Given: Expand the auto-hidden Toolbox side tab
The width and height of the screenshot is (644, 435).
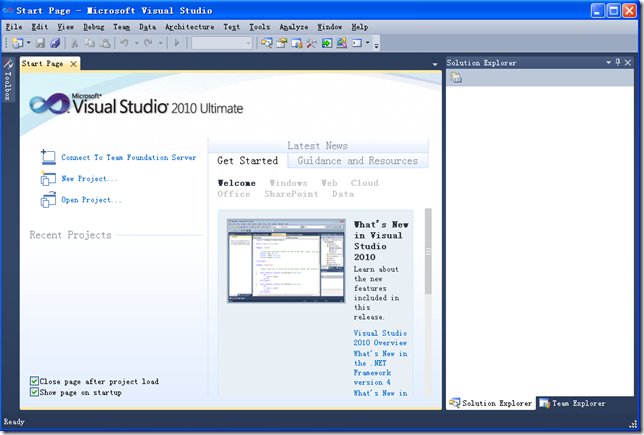Looking at the screenshot, I should 7,80.
